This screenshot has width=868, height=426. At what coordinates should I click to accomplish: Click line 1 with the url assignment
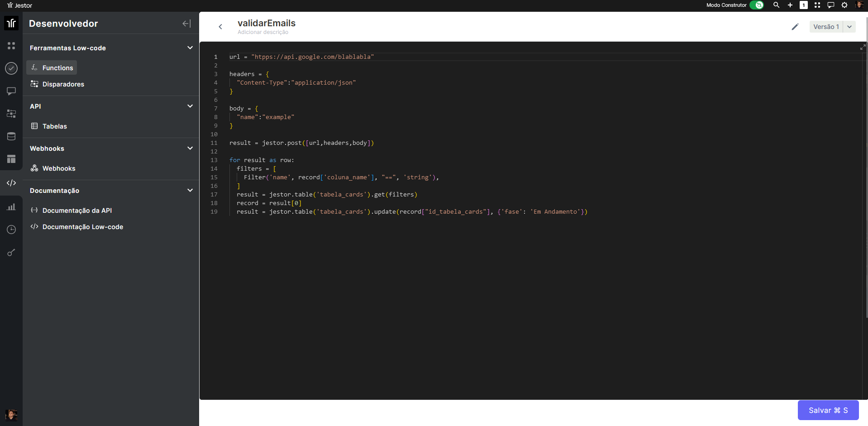[302, 57]
